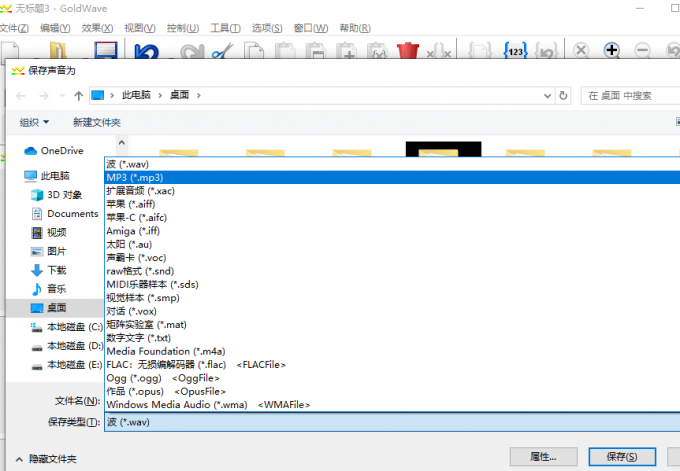Open 视频 folder in sidebar
This screenshot has height=471, width=680.
pyautogui.click(x=49, y=232)
